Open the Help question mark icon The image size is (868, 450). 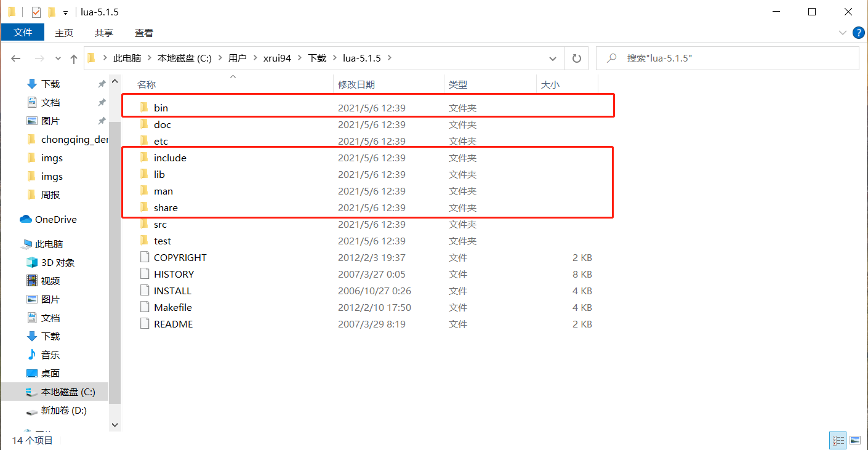859,33
